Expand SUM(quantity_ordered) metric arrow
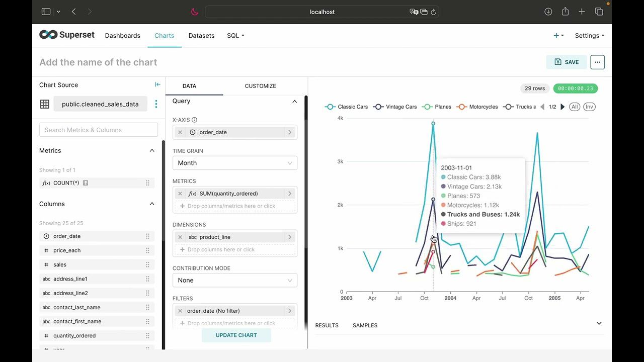The height and width of the screenshot is (362, 644). point(290,194)
